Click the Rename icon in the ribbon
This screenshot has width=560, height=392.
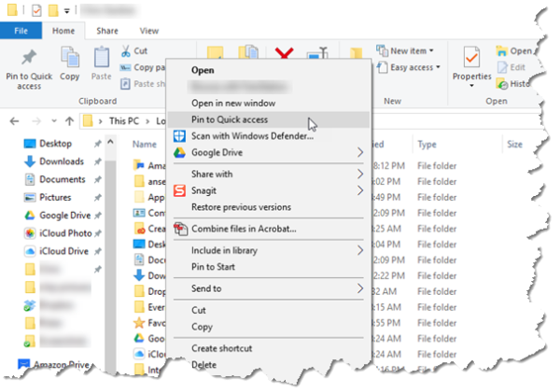click(317, 53)
